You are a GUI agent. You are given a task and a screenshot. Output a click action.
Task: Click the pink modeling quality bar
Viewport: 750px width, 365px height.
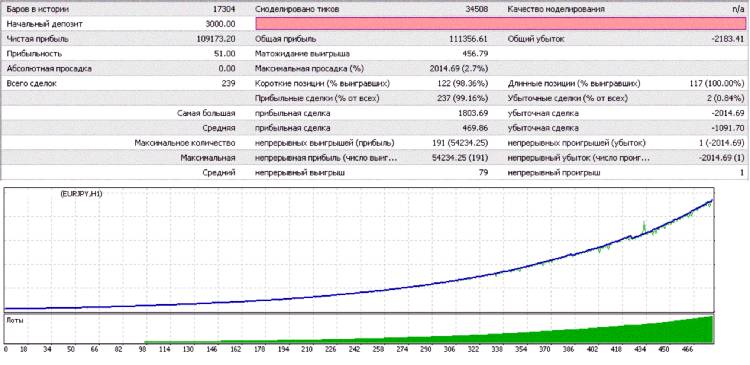coord(501,23)
